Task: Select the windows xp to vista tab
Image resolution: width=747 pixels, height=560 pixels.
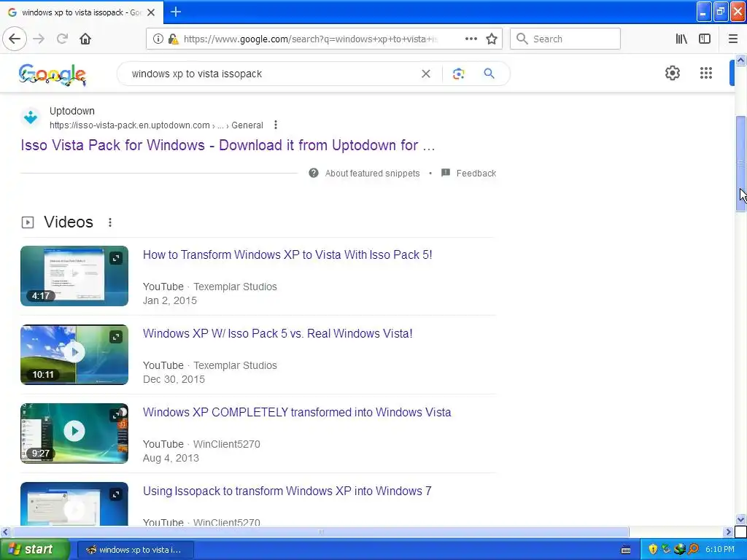Action: click(82, 12)
